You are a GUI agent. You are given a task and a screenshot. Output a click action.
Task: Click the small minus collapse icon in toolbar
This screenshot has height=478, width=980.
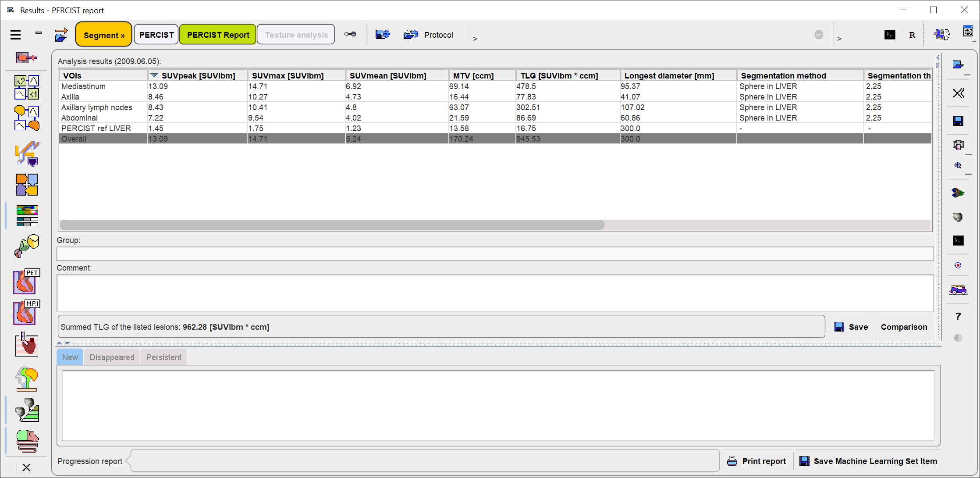(39, 32)
